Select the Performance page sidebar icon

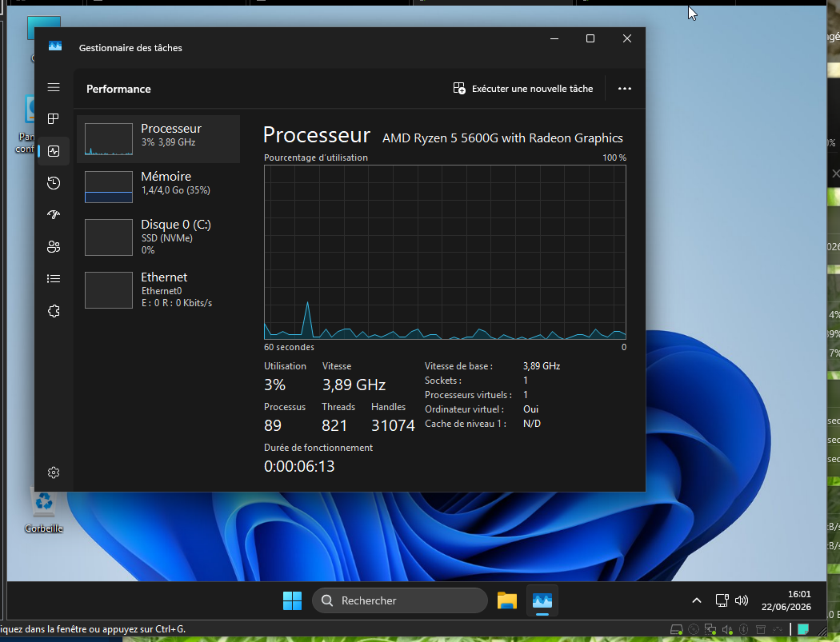point(54,151)
